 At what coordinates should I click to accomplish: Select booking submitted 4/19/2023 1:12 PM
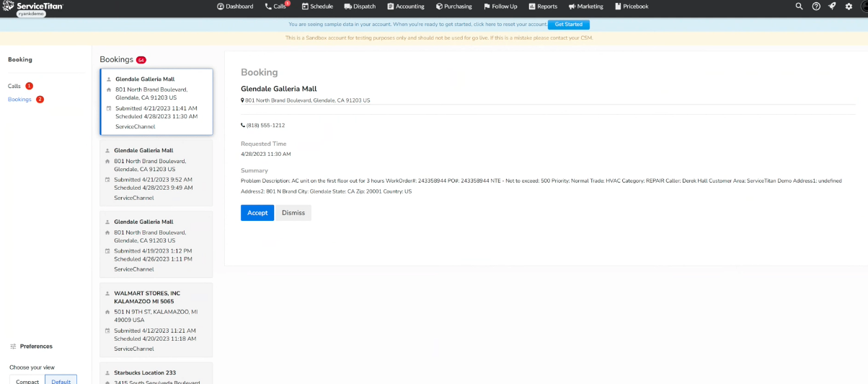156,244
